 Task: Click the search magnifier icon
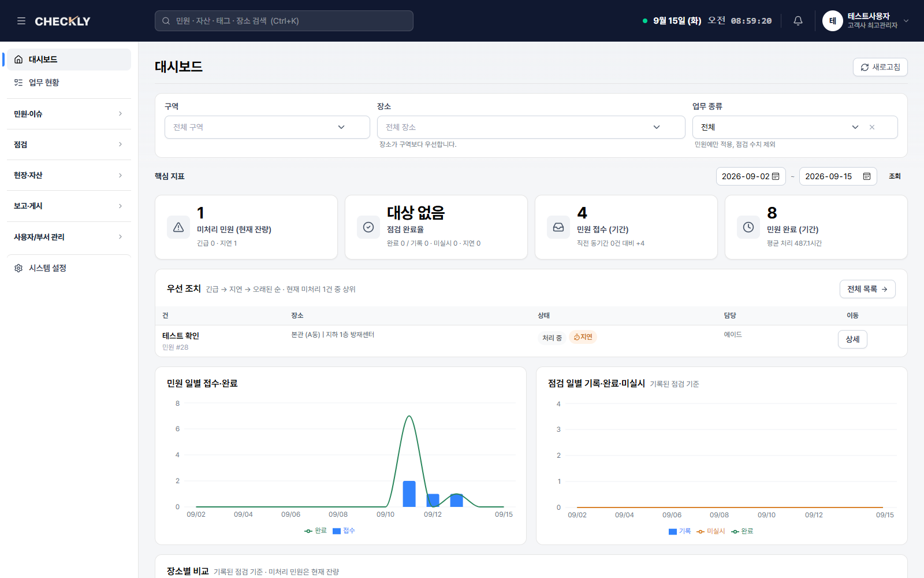pos(166,21)
